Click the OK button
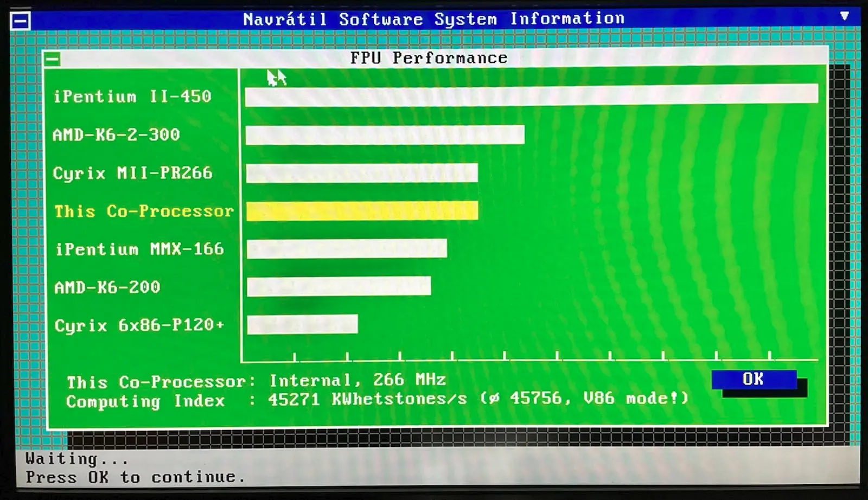 click(x=754, y=379)
